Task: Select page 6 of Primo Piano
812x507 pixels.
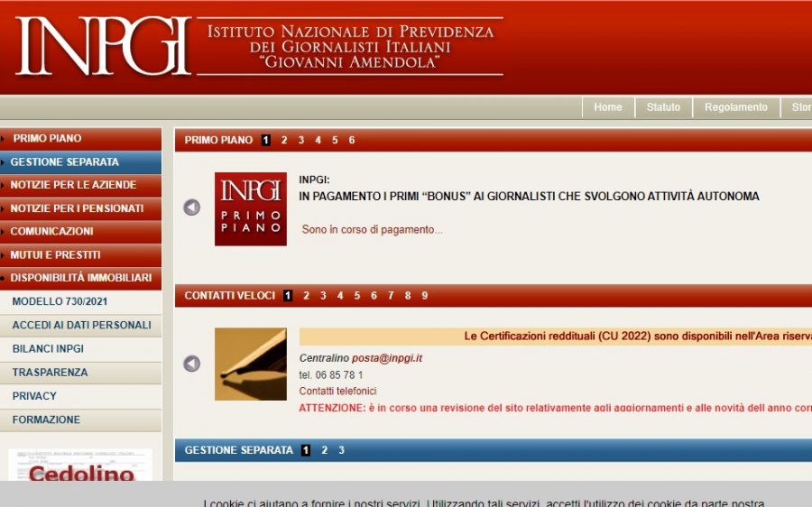Action: 352,140
